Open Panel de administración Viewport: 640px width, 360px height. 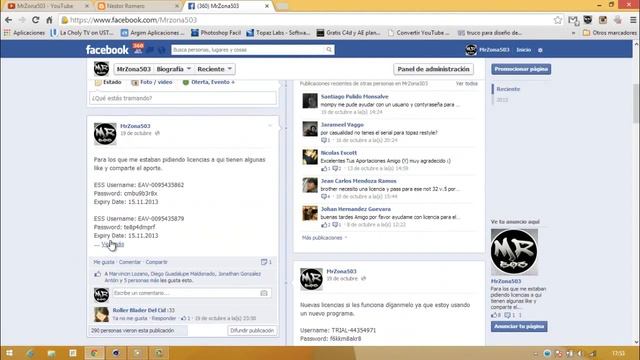click(x=433, y=69)
